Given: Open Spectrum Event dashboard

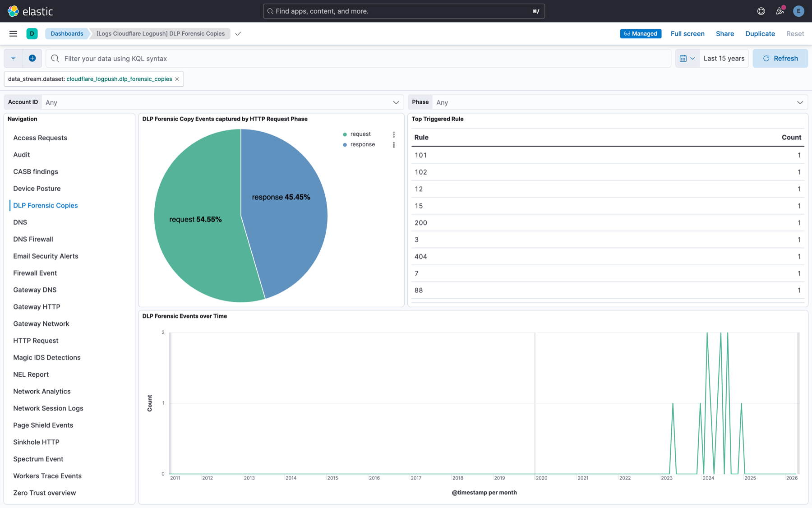Looking at the screenshot, I should [38, 459].
